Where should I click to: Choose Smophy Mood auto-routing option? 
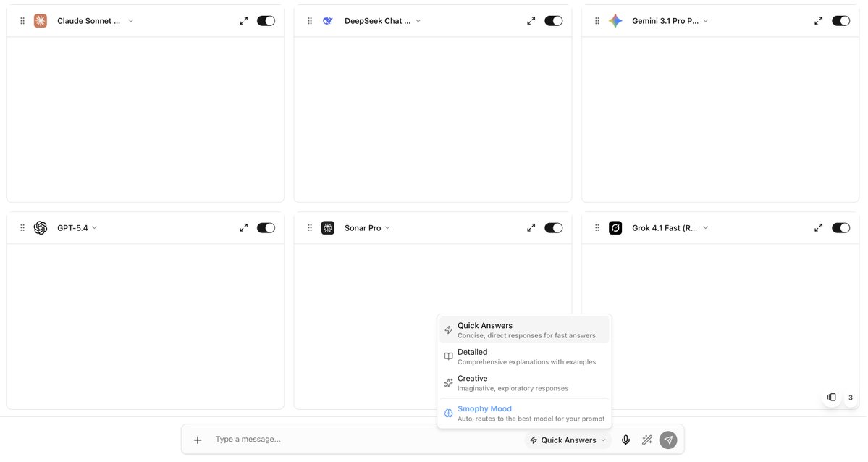point(524,413)
